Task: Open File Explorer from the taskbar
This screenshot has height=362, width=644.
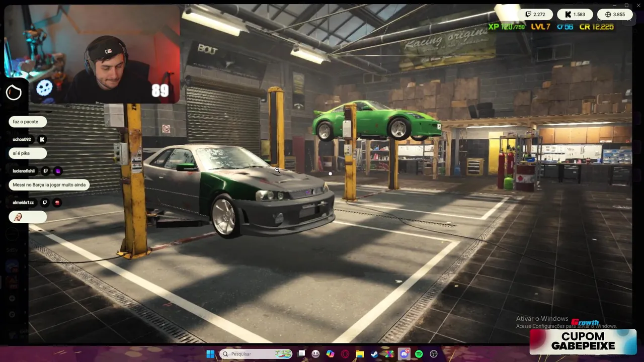Action: click(360, 354)
